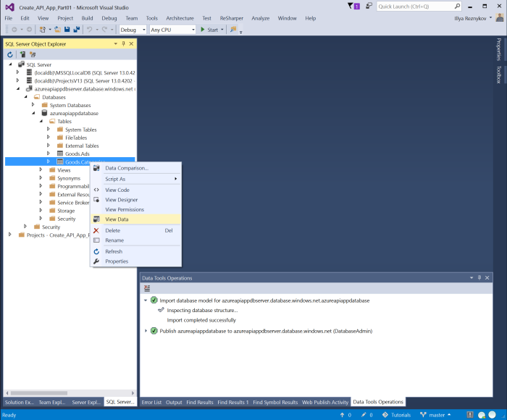Click the Refresh icon in SQL Server Object Explorer toolbar

(x=10, y=54)
